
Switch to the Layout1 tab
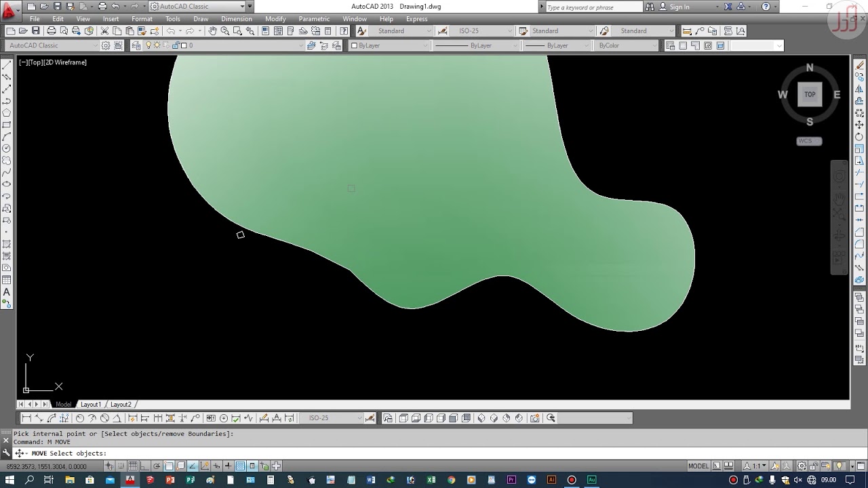[90, 404]
